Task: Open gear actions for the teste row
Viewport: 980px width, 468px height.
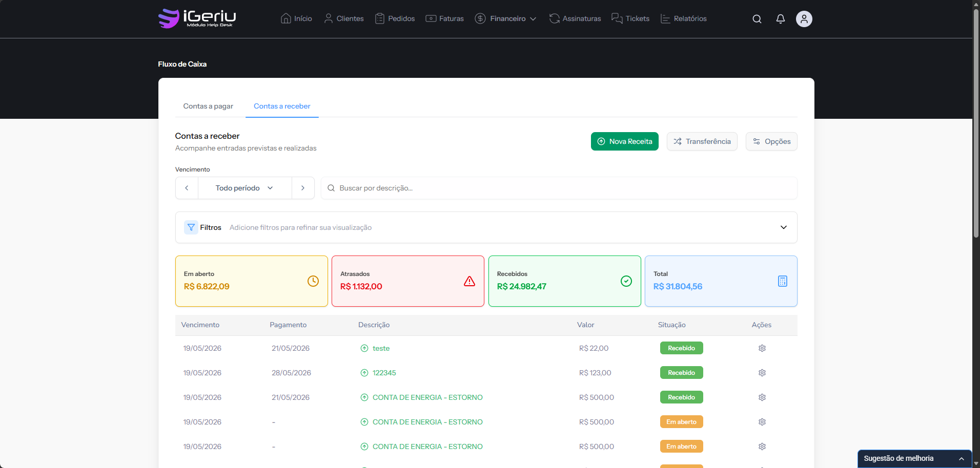Action: [x=762, y=348]
